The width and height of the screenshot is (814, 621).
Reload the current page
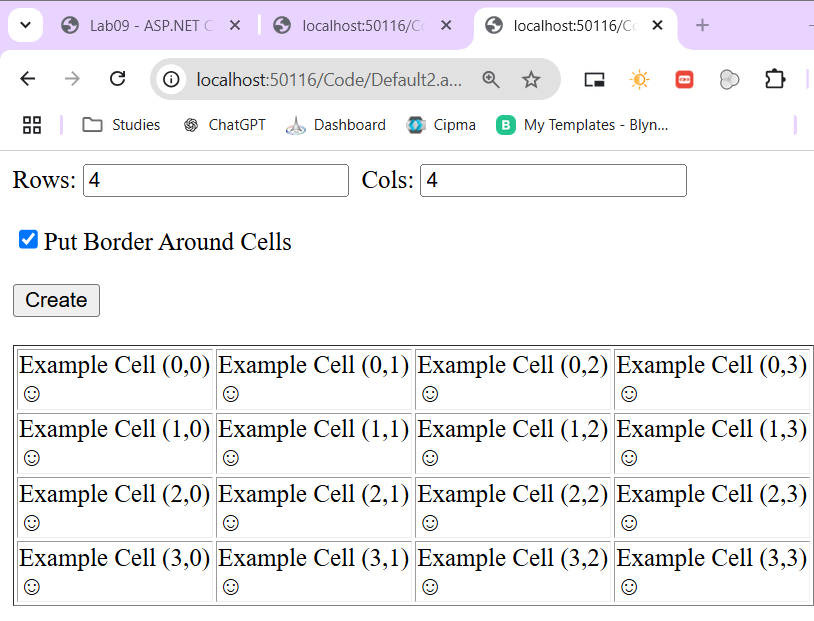point(117,79)
